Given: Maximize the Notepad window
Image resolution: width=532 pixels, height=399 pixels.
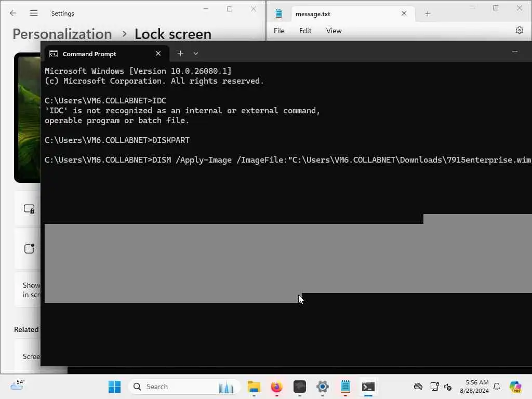Looking at the screenshot, I should tap(496, 8).
